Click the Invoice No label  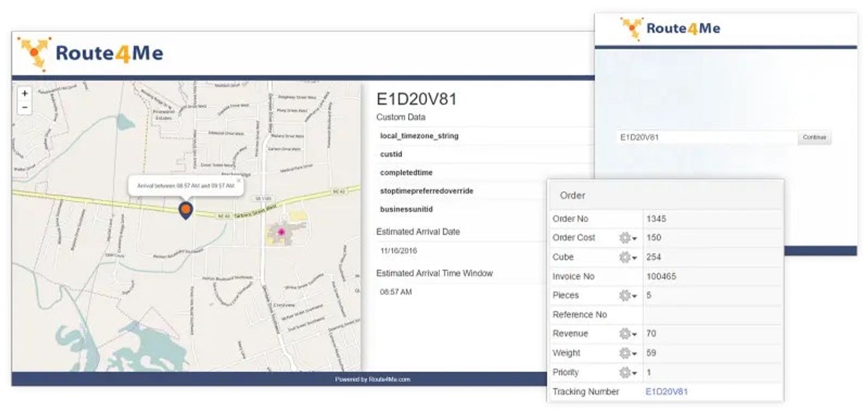(x=573, y=276)
